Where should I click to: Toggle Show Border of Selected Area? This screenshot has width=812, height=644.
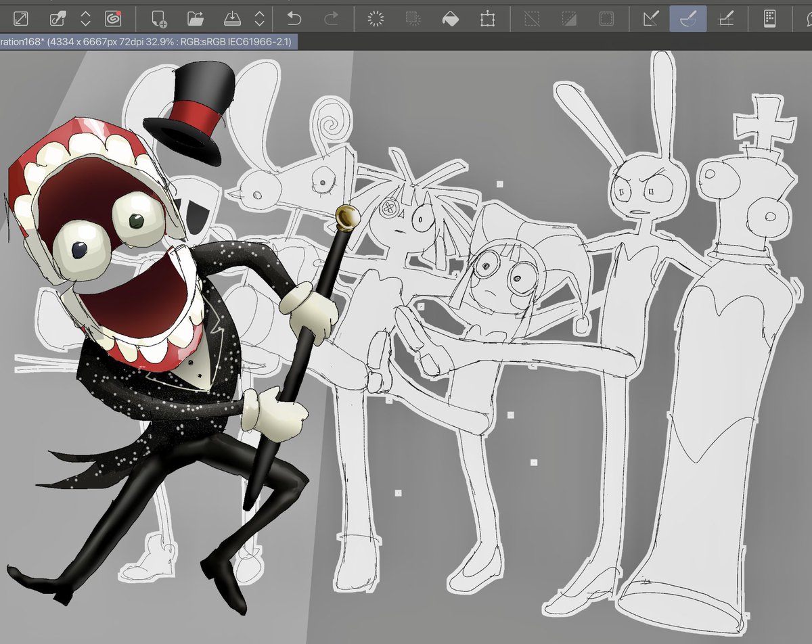point(606,18)
